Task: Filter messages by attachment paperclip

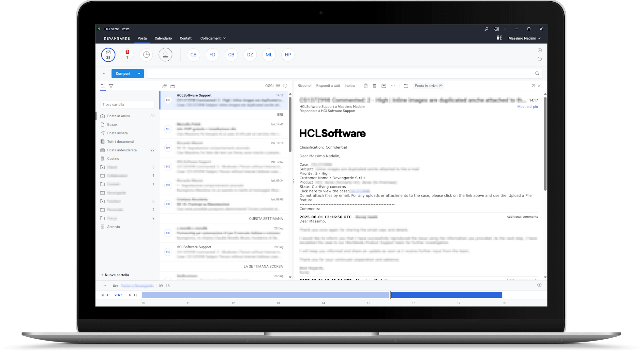Action: 165,86
